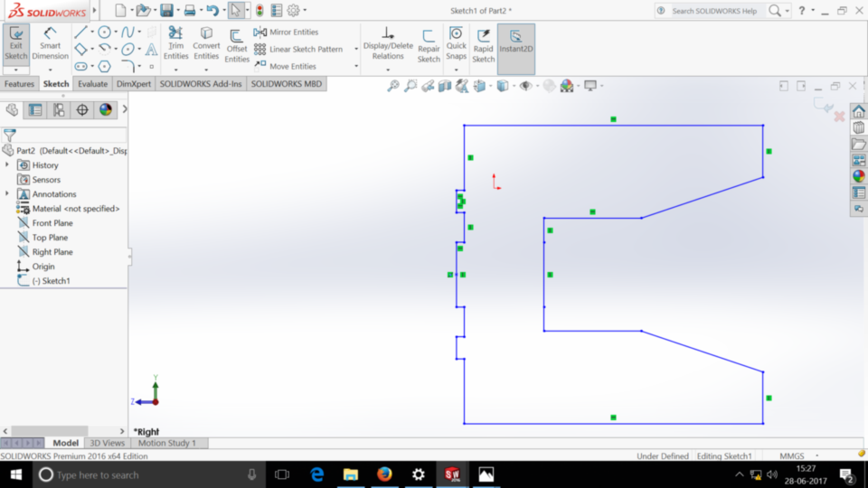Expand the Annotations tree node
The height and width of the screenshot is (488, 868).
coord(7,193)
